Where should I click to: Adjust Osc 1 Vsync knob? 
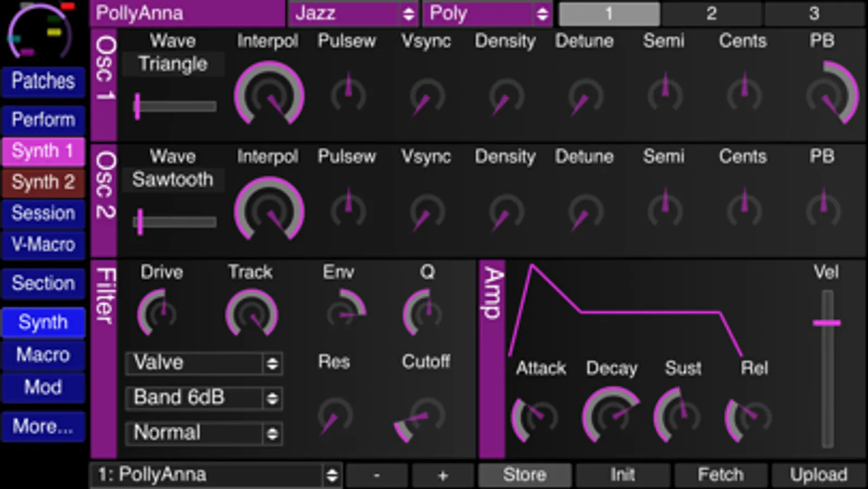point(427,97)
